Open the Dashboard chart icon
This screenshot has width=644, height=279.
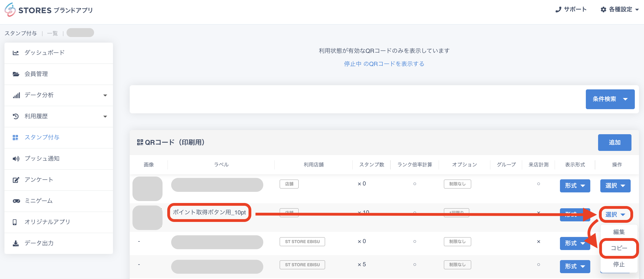pos(16,53)
